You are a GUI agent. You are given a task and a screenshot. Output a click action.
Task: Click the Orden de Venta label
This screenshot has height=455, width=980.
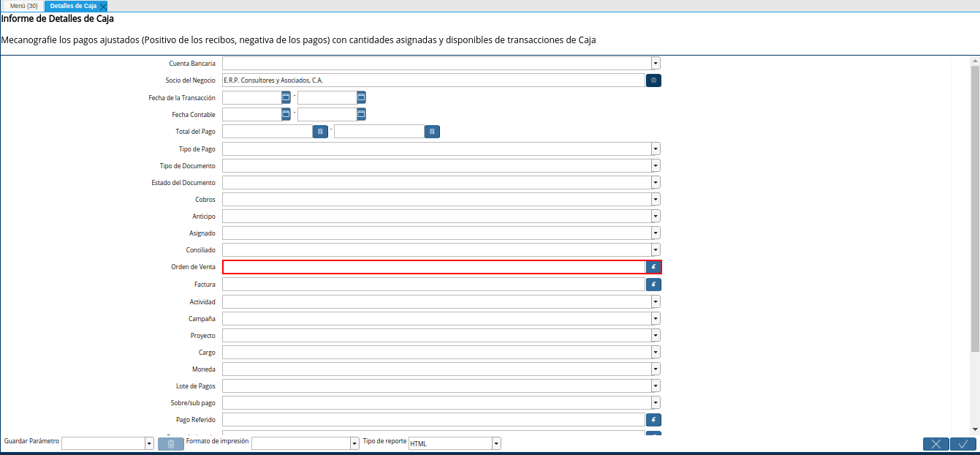tap(193, 267)
